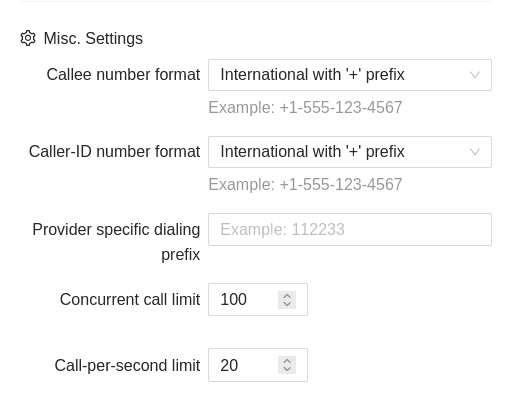Expand Caller-ID number format chevron arrow

[475, 152]
